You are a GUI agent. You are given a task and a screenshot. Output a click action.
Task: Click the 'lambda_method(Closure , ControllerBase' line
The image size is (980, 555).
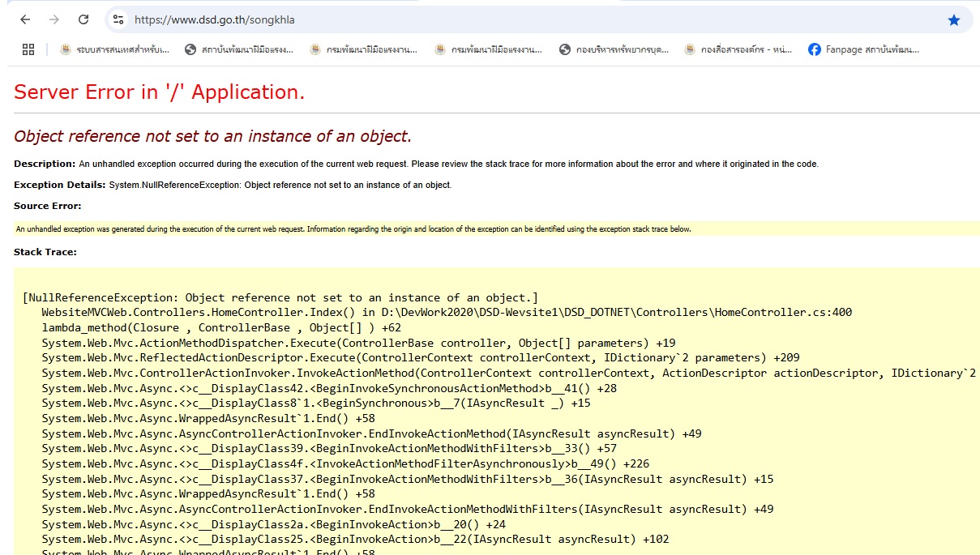tap(221, 327)
